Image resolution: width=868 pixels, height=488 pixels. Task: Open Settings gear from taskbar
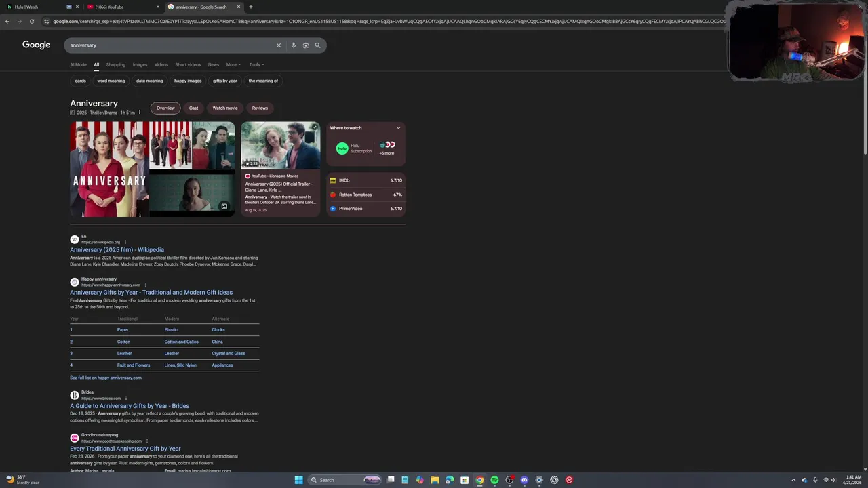click(539, 480)
